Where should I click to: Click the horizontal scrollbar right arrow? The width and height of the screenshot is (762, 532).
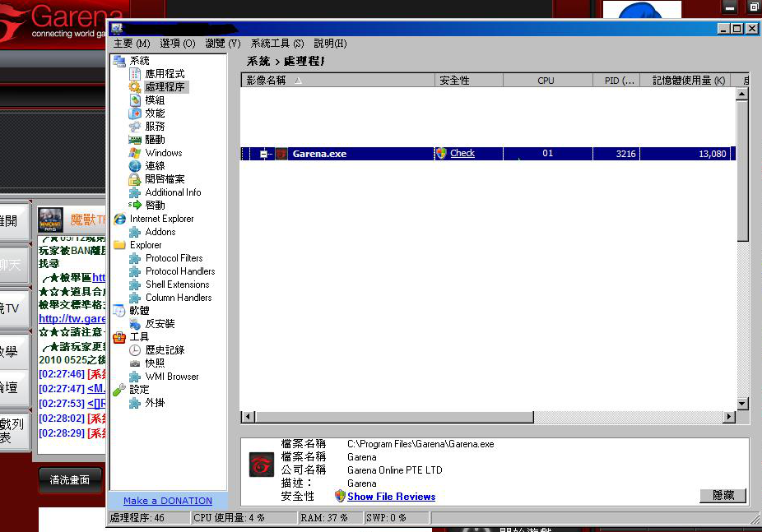[x=729, y=417]
